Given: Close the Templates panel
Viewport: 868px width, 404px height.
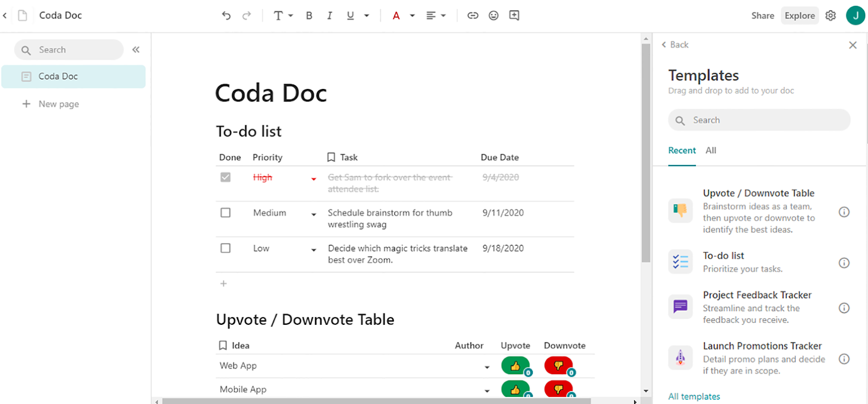Looking at the screenshot, I should (853, 45).
